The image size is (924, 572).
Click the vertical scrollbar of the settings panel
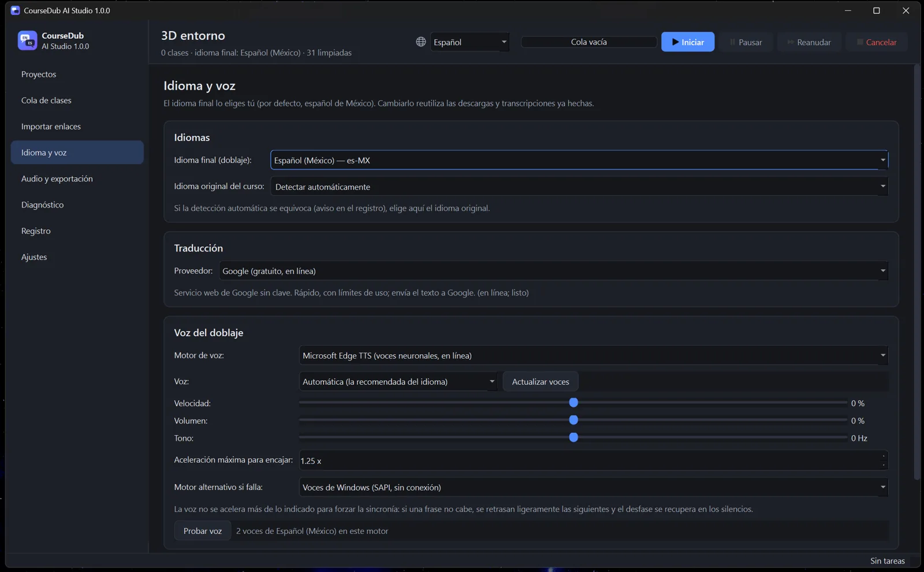click(917, 273)
